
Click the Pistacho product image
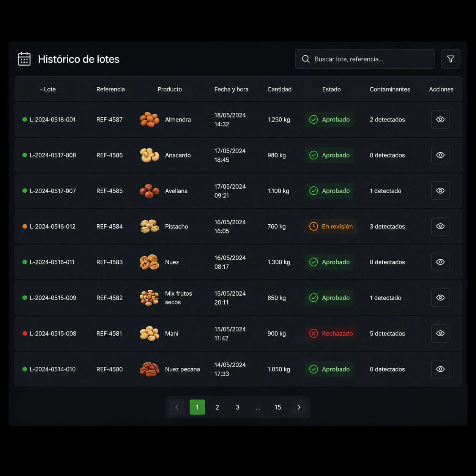click(149, 227)
